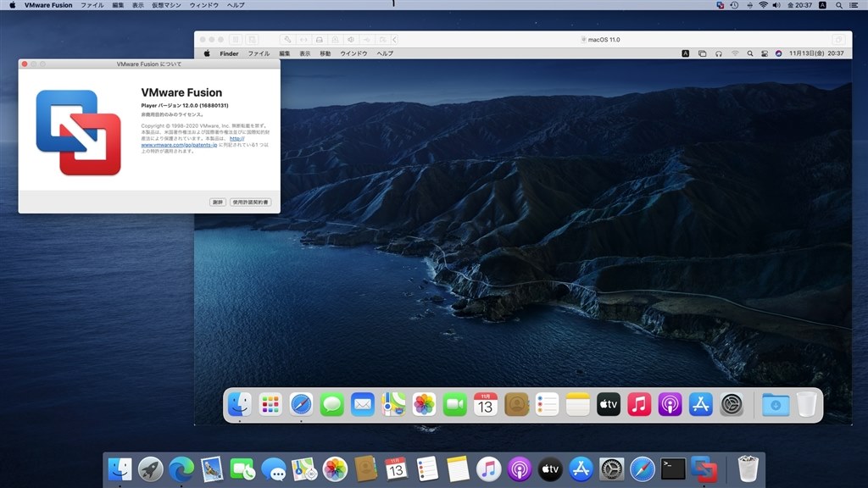
Task: Open Launchpad rocket in the host dock
Action: point(151,469)
